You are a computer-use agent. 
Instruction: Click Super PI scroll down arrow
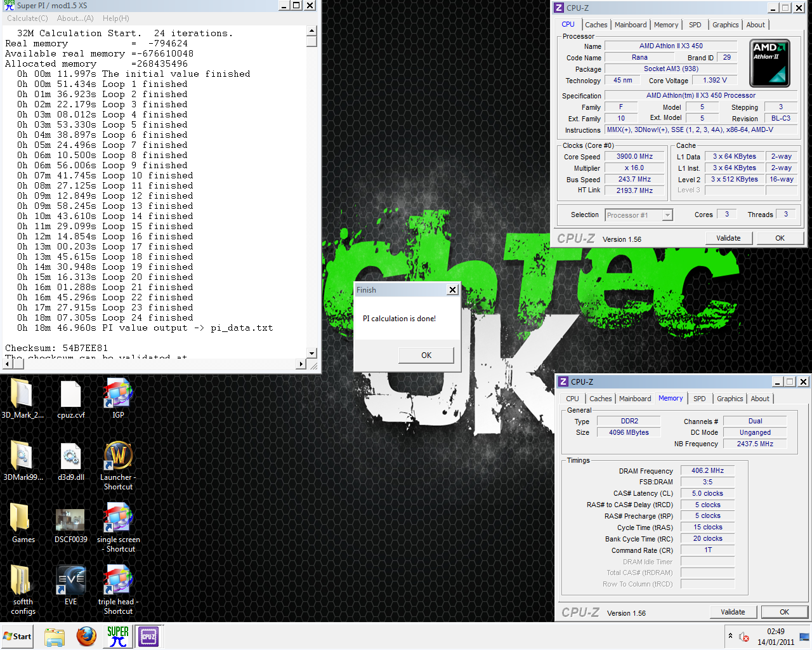(311, 354)
